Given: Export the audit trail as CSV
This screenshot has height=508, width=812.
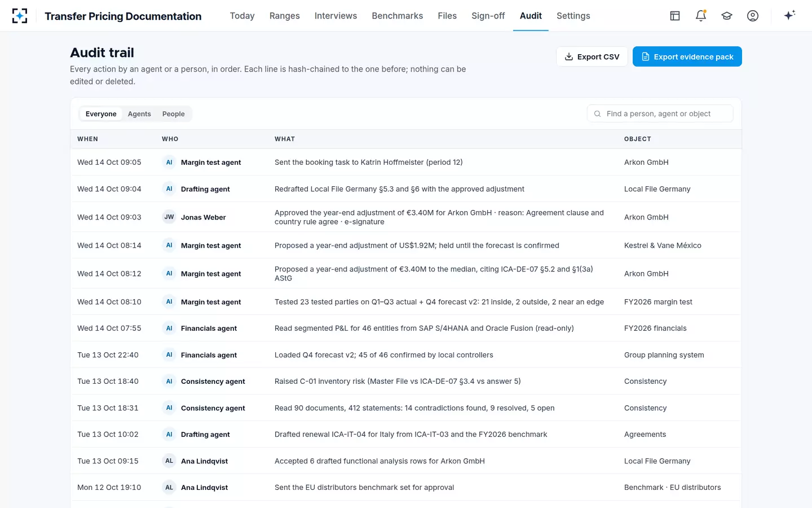Looking at the screenshot, I should pos(592,56).
